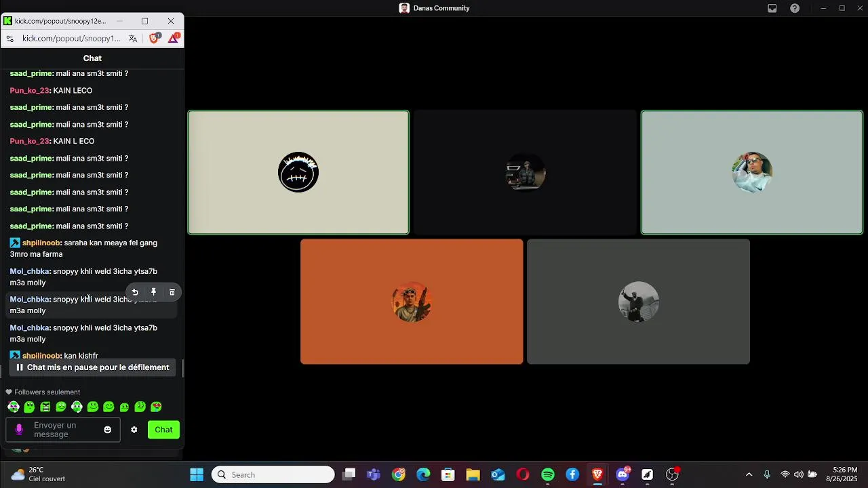Open OBS Studio from the taskbar
Screen dimensions: 868x488
[672, 474]
